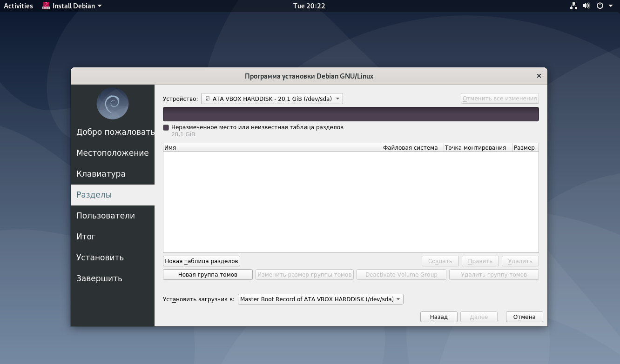Viewport: 620px width, 364px height.
Task: Open the network status icon in top bar
Action: click(x=573, y=6)
